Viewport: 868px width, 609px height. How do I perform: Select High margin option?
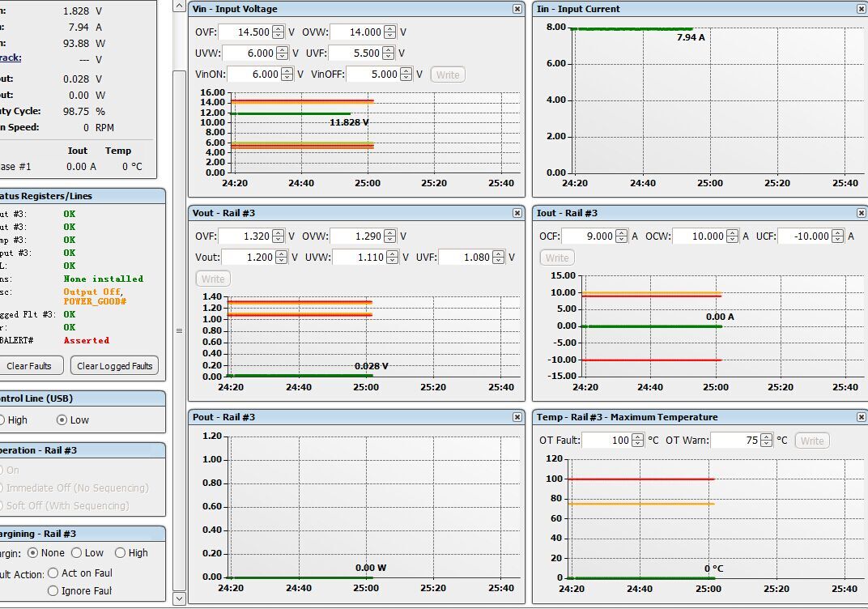coord(131,553)
